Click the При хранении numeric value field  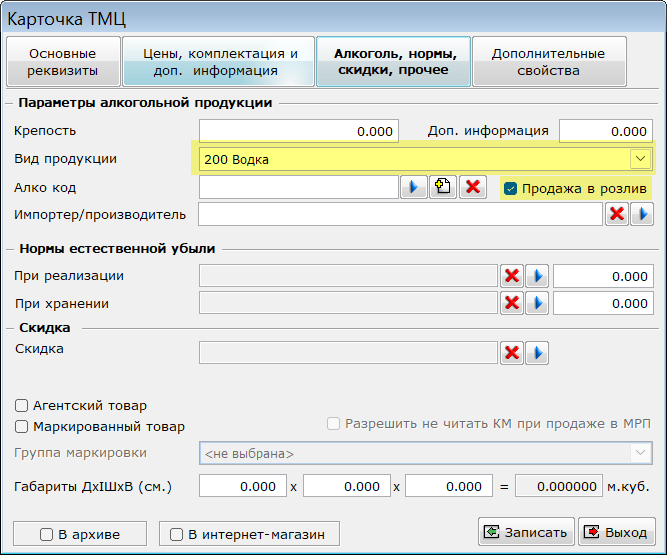[x=603, y=303]
